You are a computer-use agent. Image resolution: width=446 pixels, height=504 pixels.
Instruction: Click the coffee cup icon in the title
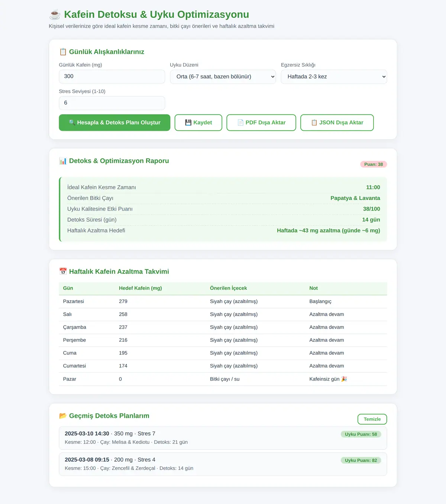(x=55, y=14)
